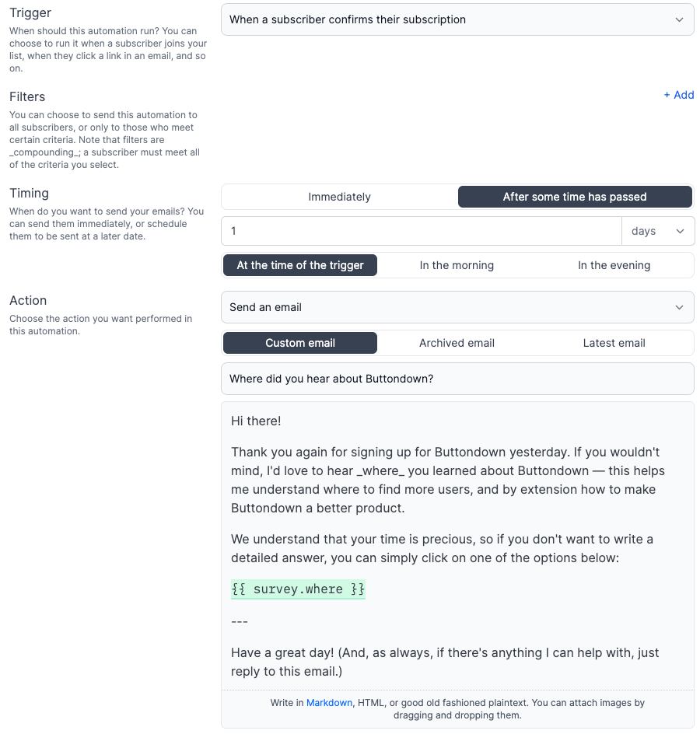Viewport: 700px width, 734px height.
Task: Choose In the evening delivery time
Action: click(x=614, y=265)
